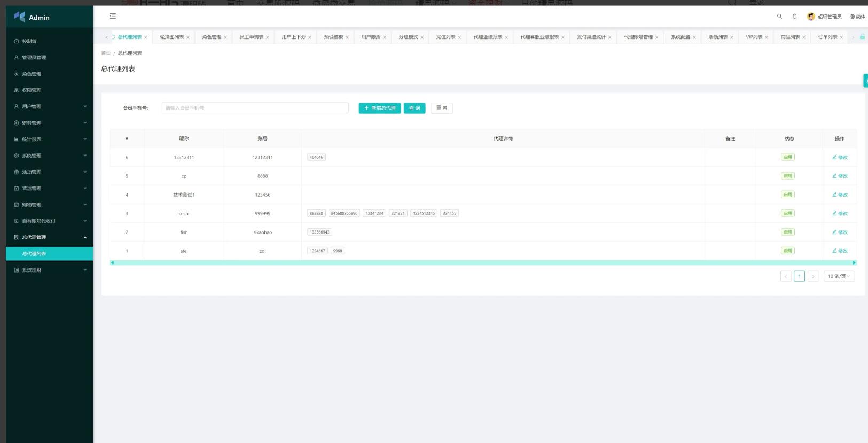Screen dimensions: 868x443
Task: Open the 10条/页 page size dropdown
Action: (839, 276)
